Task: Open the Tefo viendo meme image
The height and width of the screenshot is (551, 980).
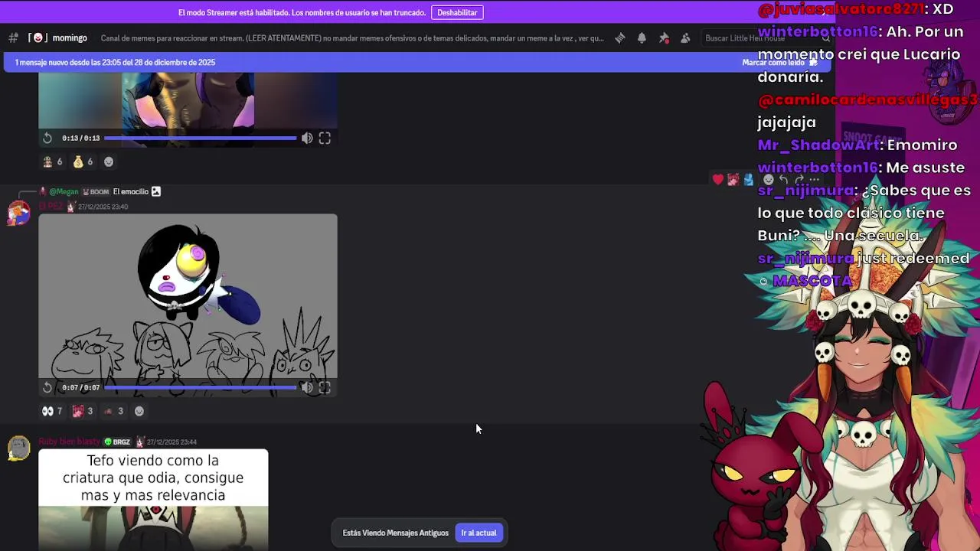Action: click(x=153, y=500)
